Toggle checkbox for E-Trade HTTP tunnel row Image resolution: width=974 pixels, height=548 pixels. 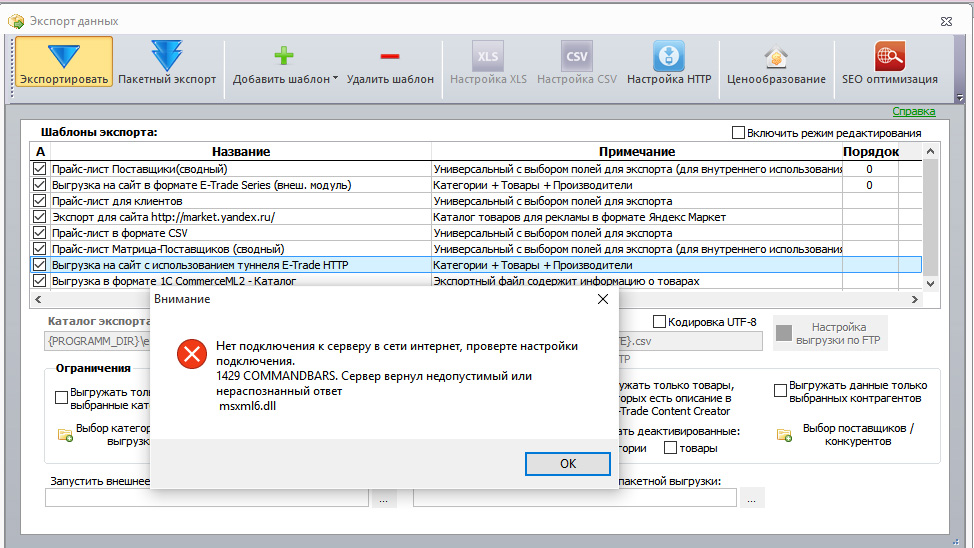pyautogui.click(x=39, y=265)
